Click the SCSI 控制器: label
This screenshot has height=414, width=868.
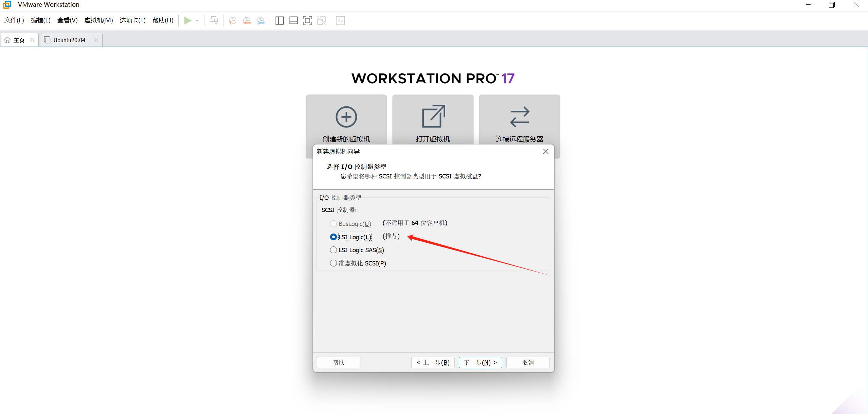point(339,210)
